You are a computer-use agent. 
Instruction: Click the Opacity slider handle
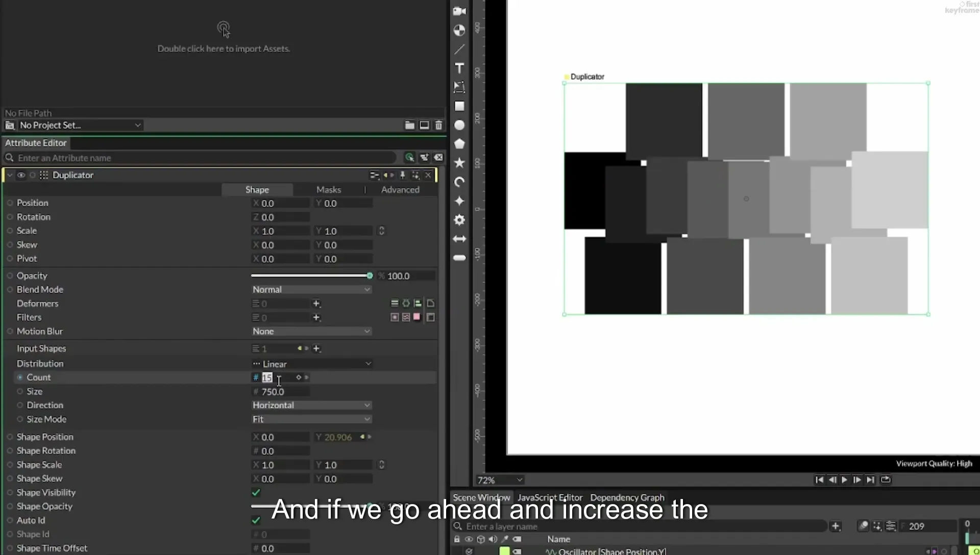370,275
